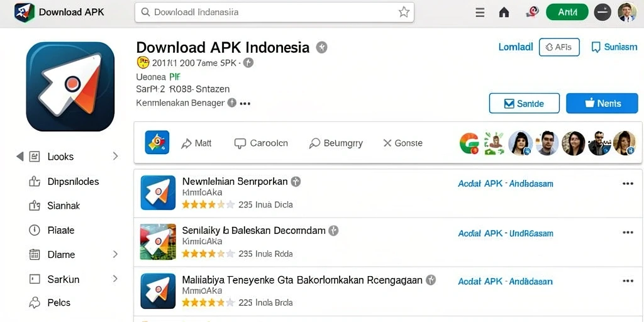Image resolution: width=644 pixels, height=322 pixels.
Task: Open Dlame in the sidebar
Action: point(61,255)
